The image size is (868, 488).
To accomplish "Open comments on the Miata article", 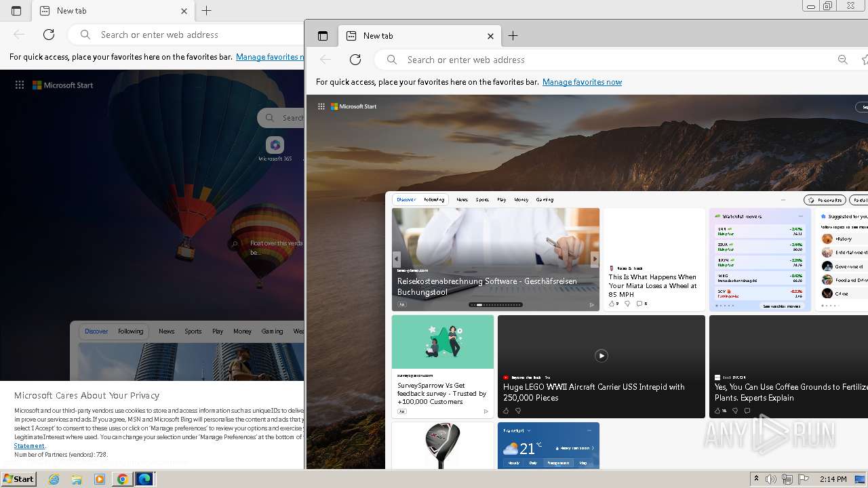I will 639,304.
